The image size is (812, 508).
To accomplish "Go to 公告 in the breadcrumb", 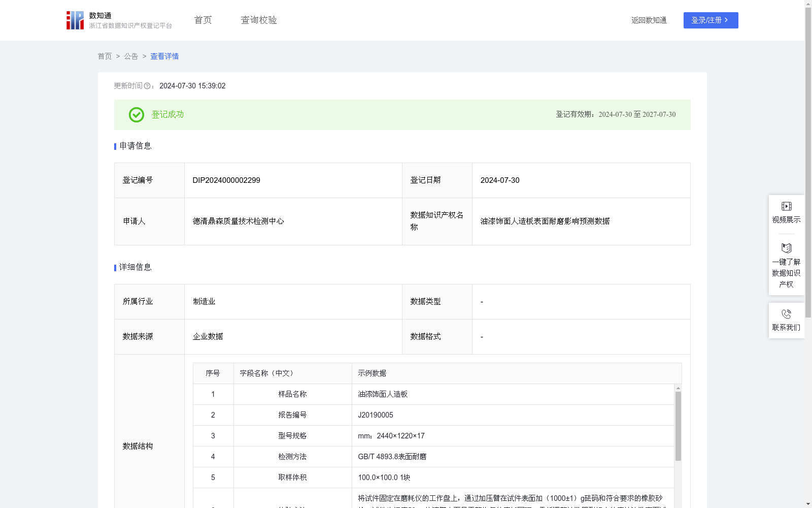I will 131,56.
